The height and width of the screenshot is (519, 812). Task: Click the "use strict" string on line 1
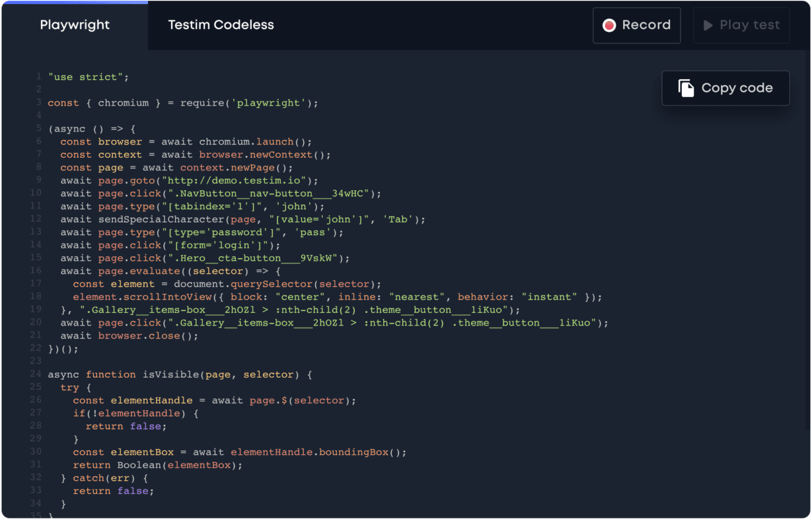tap(88, 77)
